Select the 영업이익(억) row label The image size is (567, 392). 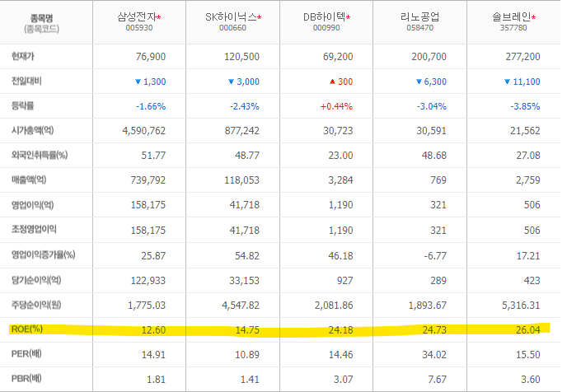coord(32,205)
